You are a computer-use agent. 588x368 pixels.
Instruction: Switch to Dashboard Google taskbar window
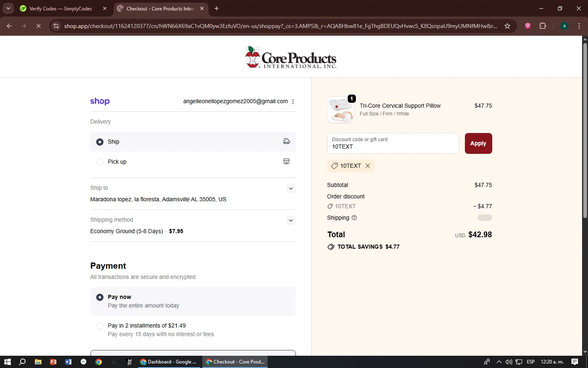pos(169,362)
